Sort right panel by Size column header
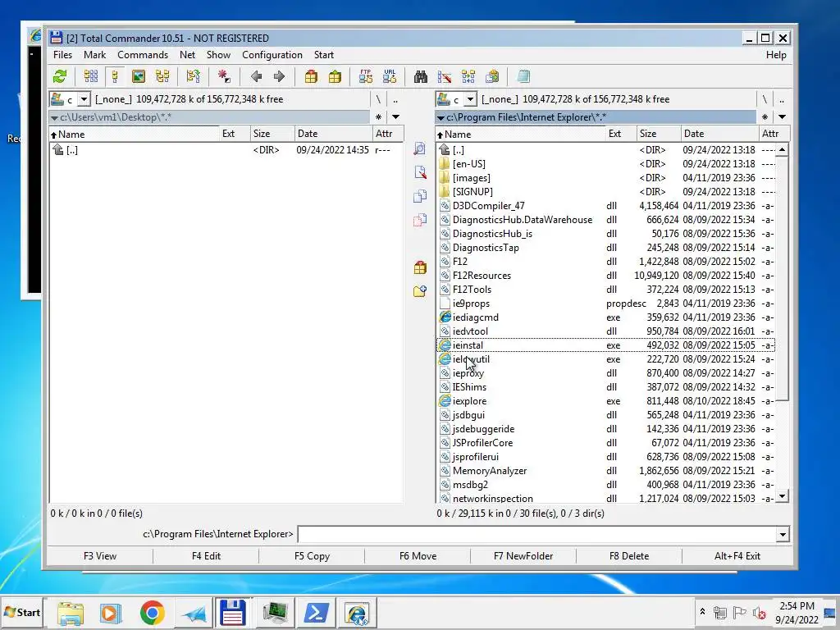 click(x=659, y=134)
